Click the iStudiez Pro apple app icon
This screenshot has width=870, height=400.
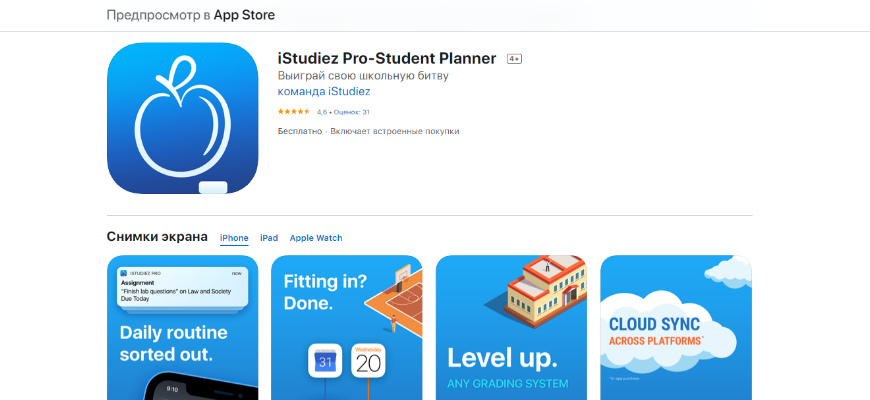coord(183,118)
